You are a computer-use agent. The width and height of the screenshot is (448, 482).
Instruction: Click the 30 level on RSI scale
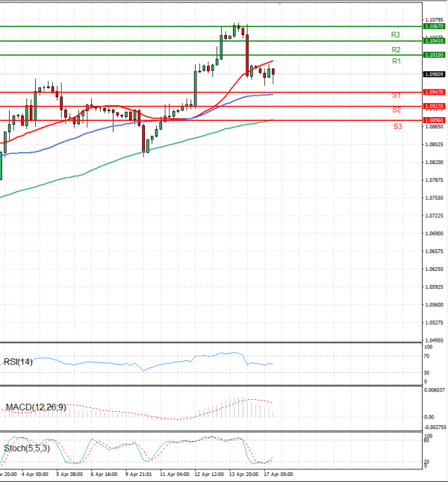click(x=426, y=373)
